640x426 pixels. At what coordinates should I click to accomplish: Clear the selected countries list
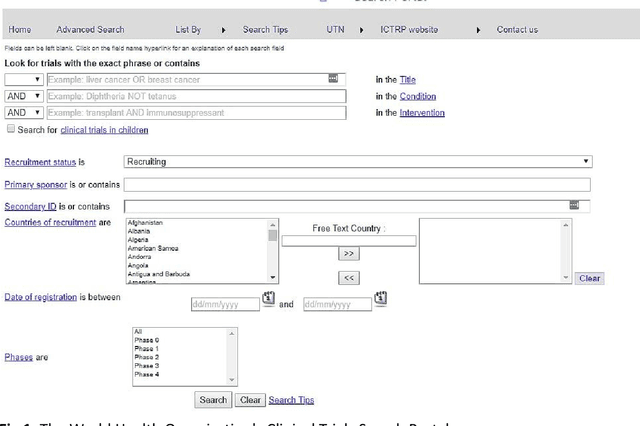coord(590,278)
